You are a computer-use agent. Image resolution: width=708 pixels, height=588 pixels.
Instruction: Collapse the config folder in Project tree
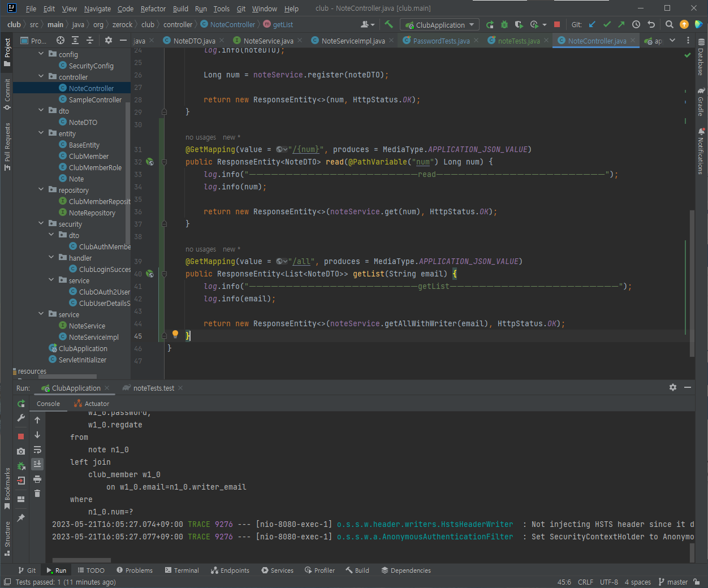coord(41,54)
